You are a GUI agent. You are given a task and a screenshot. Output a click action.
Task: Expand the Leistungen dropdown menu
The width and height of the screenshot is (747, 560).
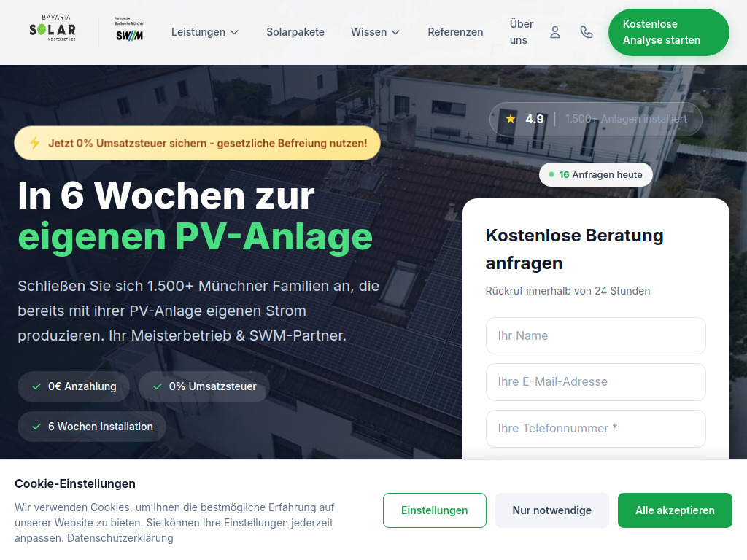click(198, 32)
